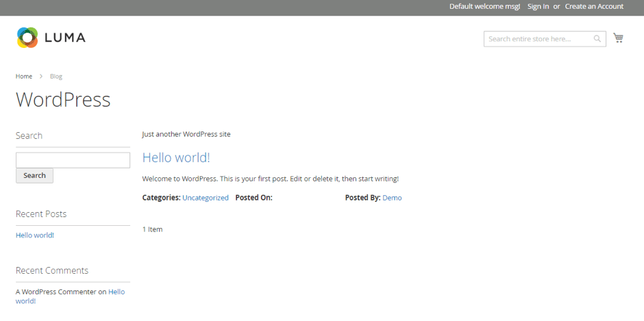Click the 'Posted By:' label
The width and height of the screenshot is (644, 321).
362,198
